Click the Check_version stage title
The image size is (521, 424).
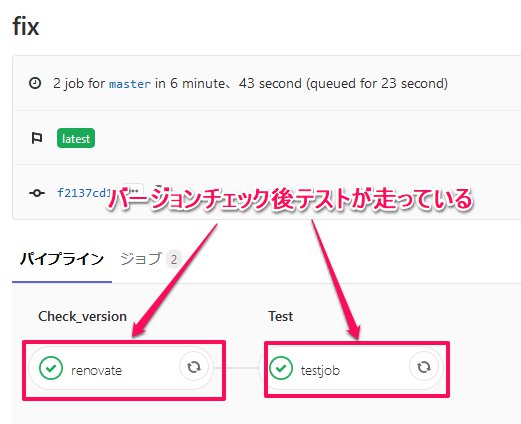[82, 317]
